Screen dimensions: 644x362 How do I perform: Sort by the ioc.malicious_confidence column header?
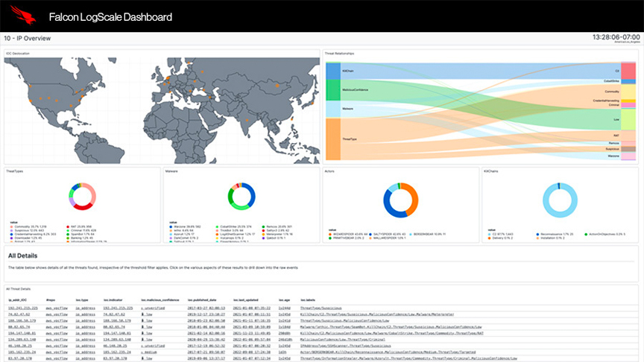[x=160, y=300]
